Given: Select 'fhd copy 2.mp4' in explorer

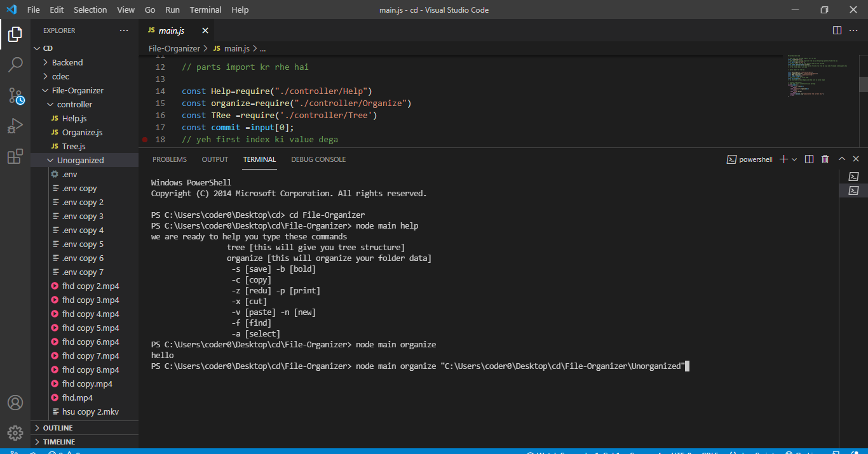Looking at the screenshot, I should tap(90, 286).
